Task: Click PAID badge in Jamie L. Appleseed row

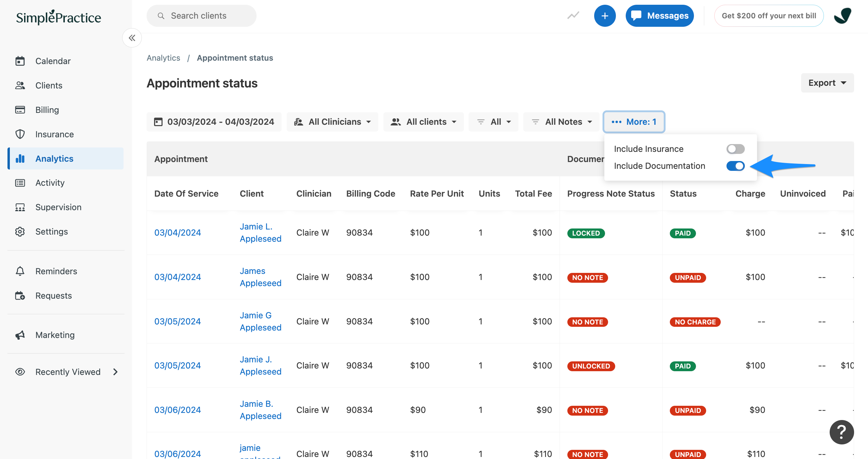Action: (682, 233)
